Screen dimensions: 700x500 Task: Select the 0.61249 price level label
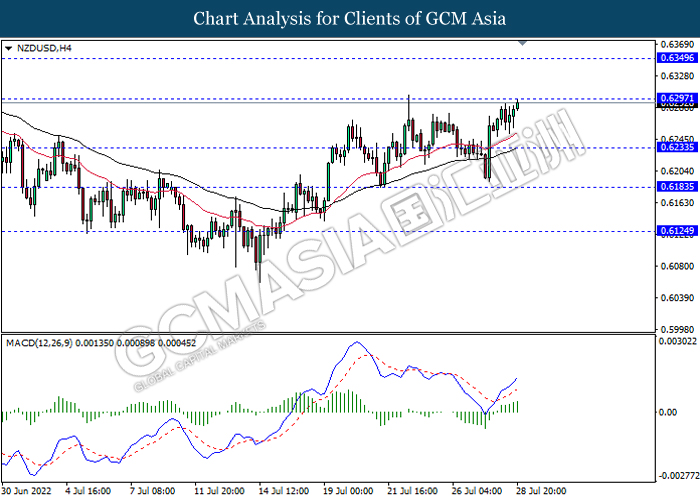677,231
